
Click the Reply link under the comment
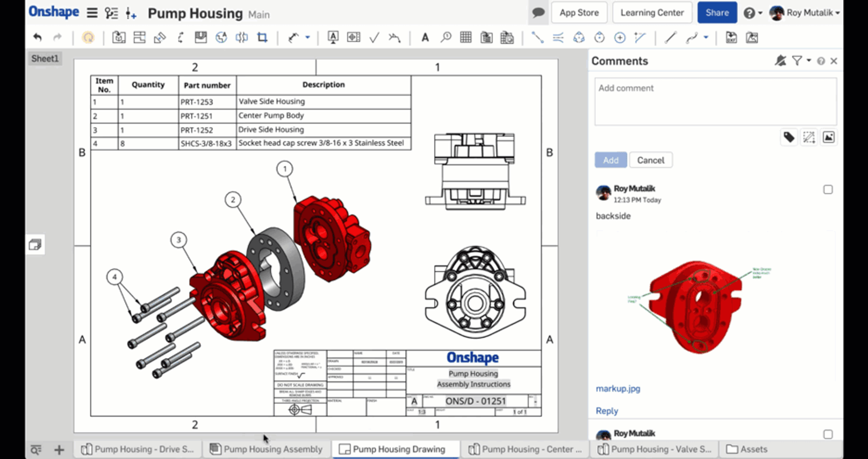[x=607, y=411]
